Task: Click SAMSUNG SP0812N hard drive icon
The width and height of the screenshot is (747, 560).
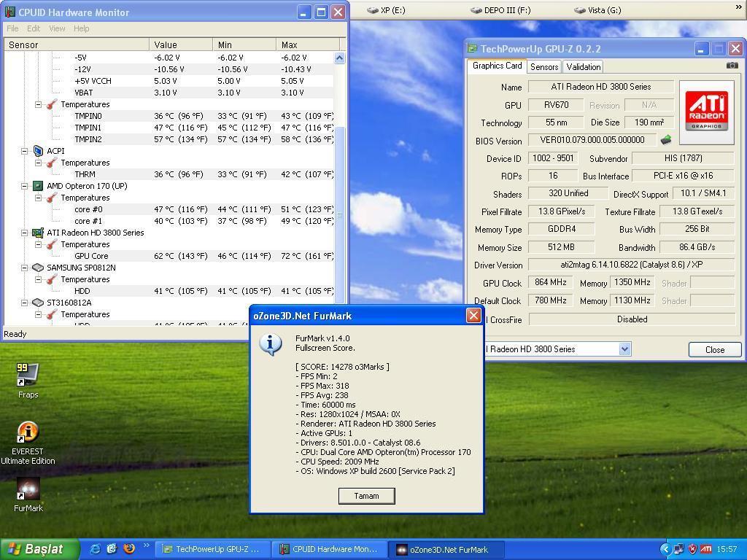Action: point(38,268)
